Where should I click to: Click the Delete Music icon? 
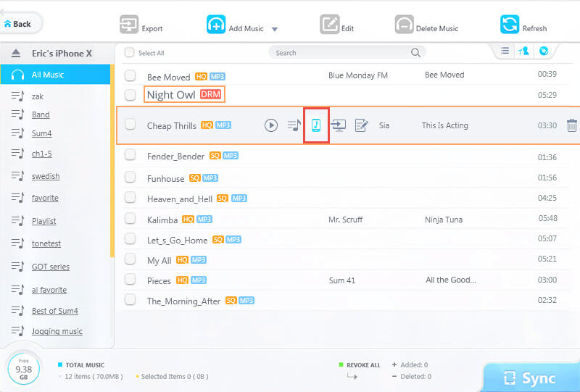click(x=405, y=25)
